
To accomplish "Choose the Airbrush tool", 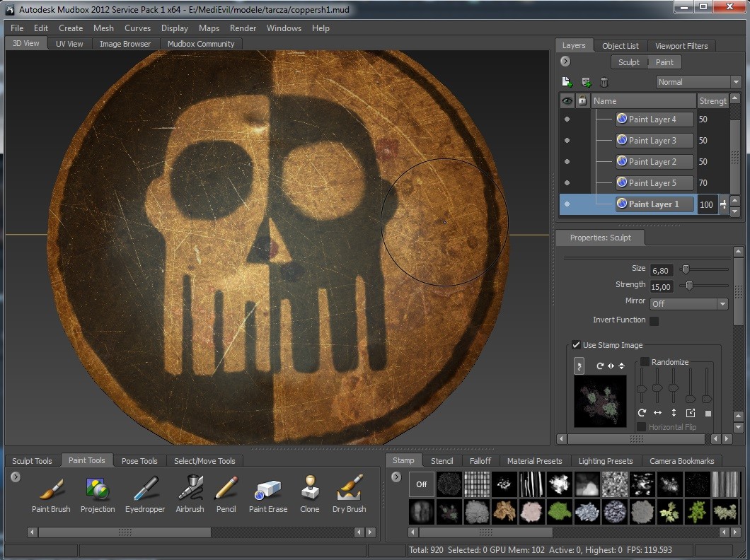I will (190, 494).
